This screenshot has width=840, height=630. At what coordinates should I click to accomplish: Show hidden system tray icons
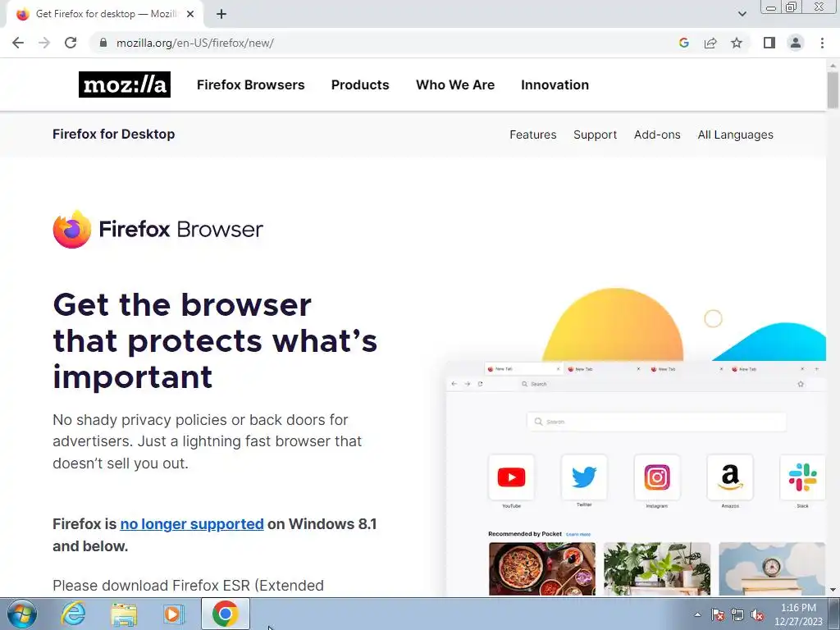click(x=697, y=614)
